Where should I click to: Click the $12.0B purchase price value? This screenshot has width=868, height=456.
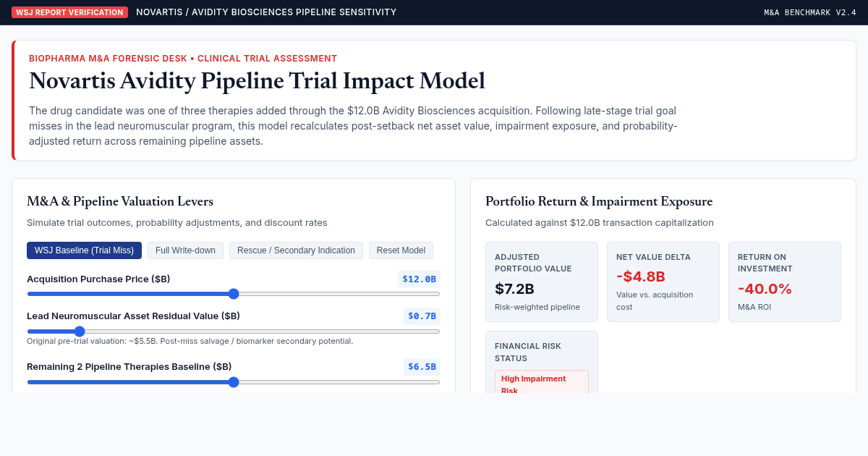419,279
